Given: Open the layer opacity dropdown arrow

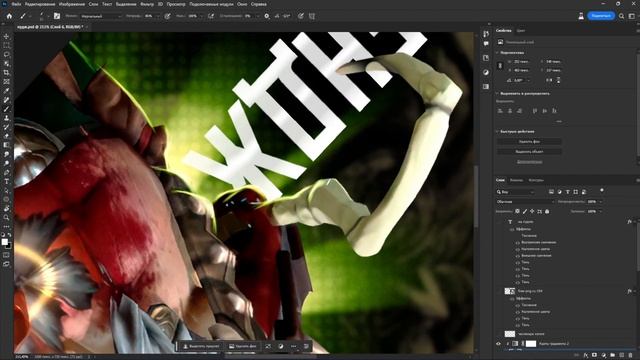Looking at the screenshot, I should [x=600, y=202].
